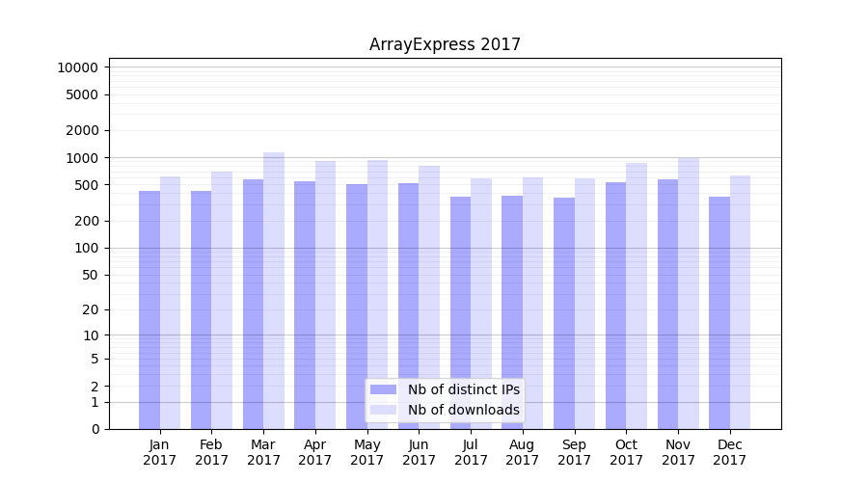Click the 'Jun 2017' x-axis label
The height and width of the screenshot is (482, 868).
[419, 452]
